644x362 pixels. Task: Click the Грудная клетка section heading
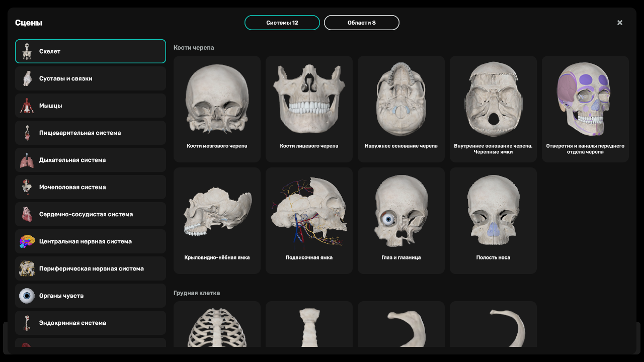(197, 293)
